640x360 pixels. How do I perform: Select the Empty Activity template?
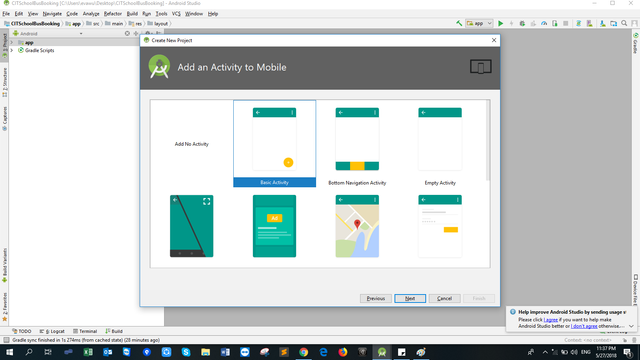click(x=440, y=144)
